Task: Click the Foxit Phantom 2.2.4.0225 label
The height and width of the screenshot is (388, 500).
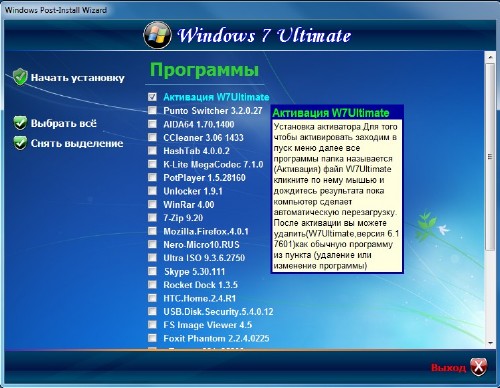Action: point(216,338)
